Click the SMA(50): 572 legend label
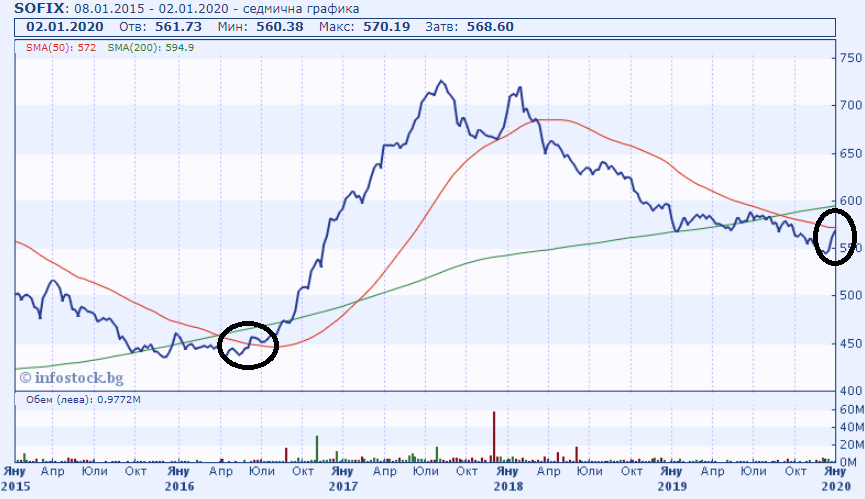 61,47
